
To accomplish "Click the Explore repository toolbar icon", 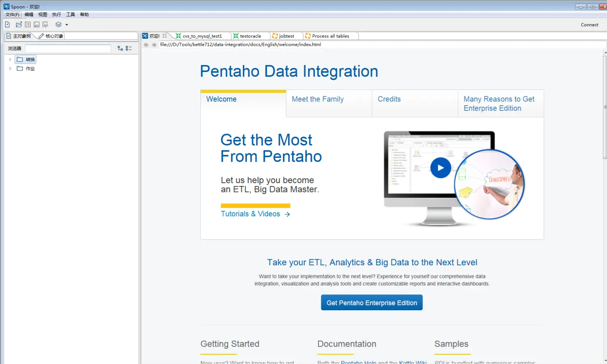I will [28, 25].
